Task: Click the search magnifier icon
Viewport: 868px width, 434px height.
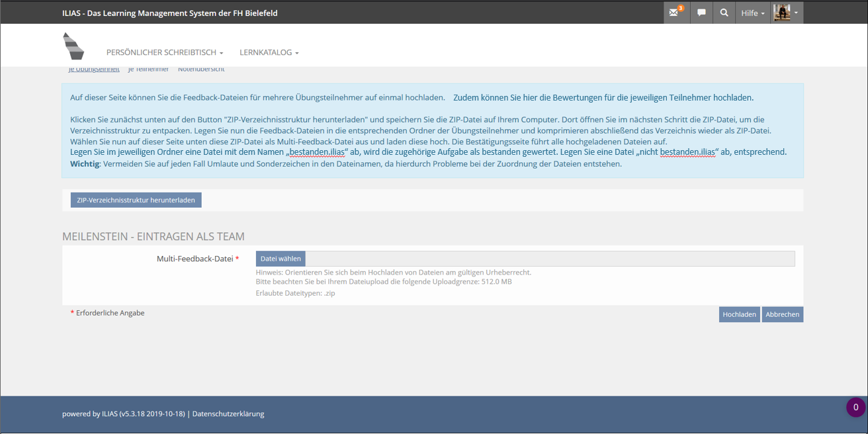Action: pyautogui.click(x=724, y=13)
